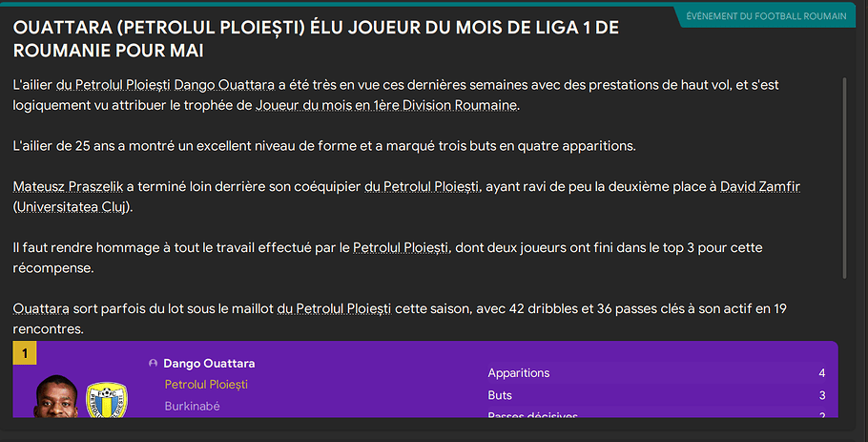Open Dango Ouattara's face portrait

(x=57, y=396)
